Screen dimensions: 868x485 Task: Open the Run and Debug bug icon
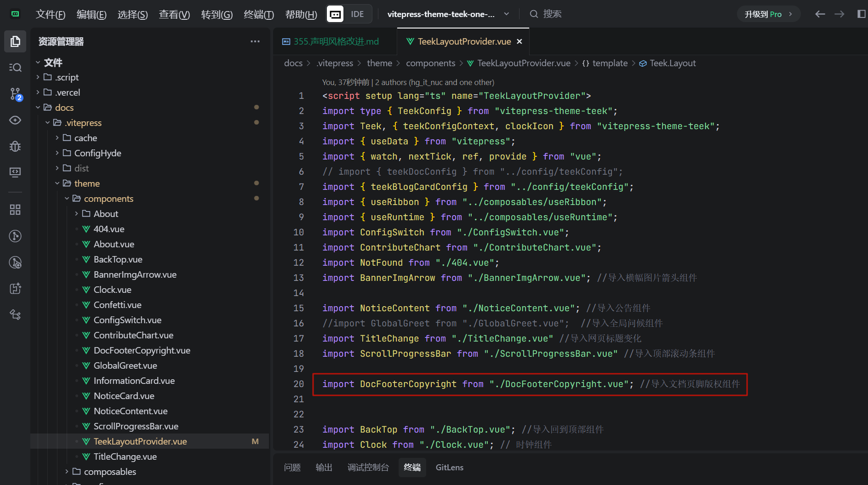pyautogui.click(x=15, y=146)
